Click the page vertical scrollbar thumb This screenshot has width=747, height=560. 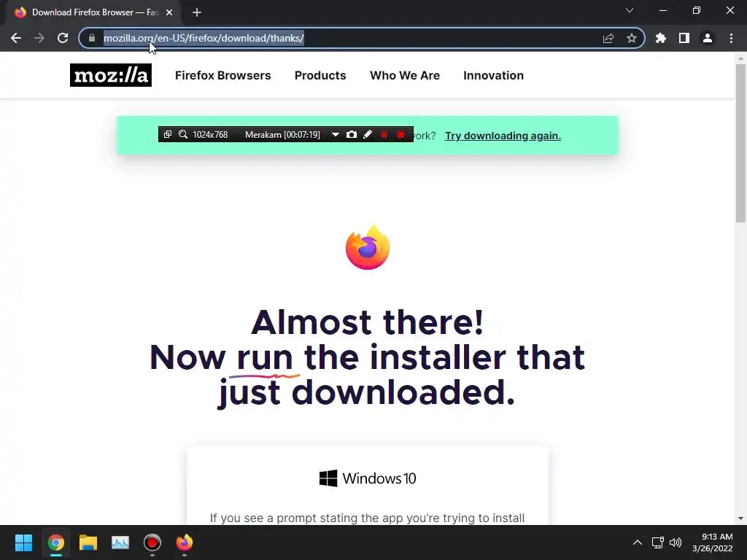(740, 143)
